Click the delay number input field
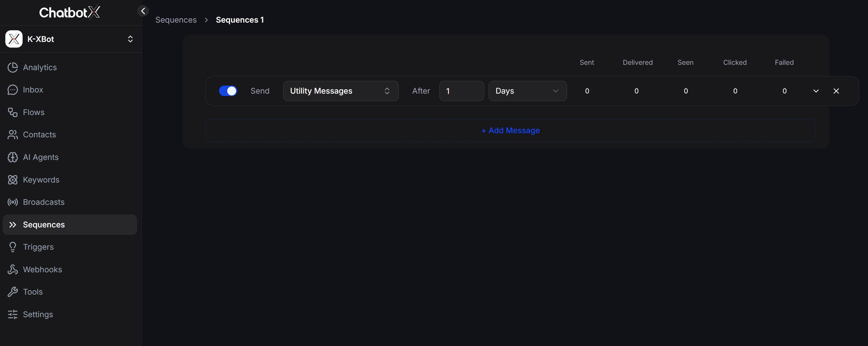The height and width of the screenshot is (346, 868). point(461,91)
